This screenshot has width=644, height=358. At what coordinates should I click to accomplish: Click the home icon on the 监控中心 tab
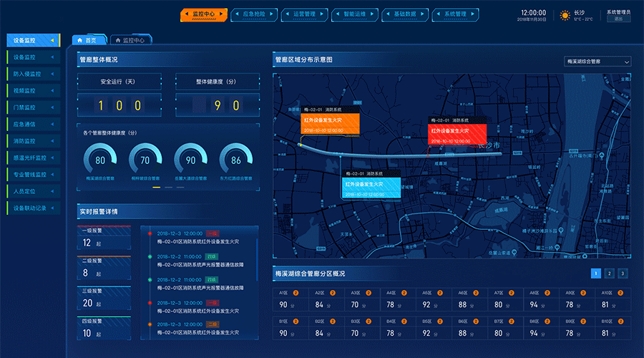point(118,40)
